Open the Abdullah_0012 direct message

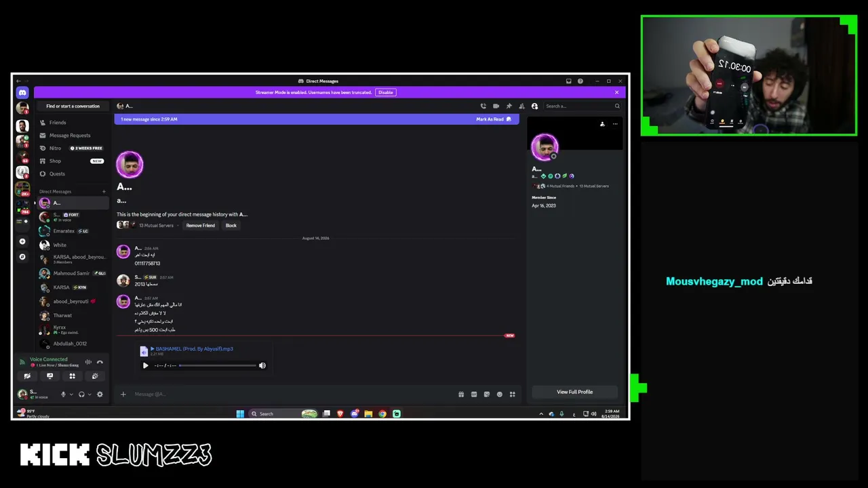tap(73, 344)
